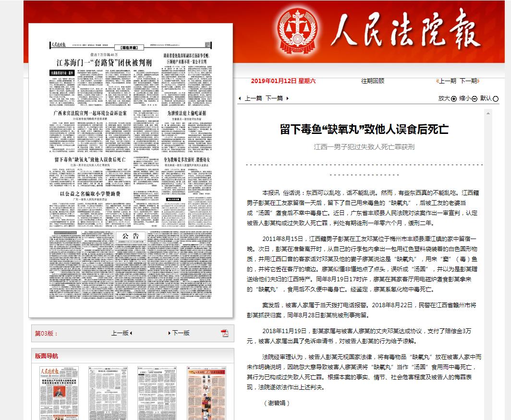This screenshot has height=420, width=511.
Task: Open fourth colorful page thumbnail in 版面导航
Action: click(x=206, y=393)
